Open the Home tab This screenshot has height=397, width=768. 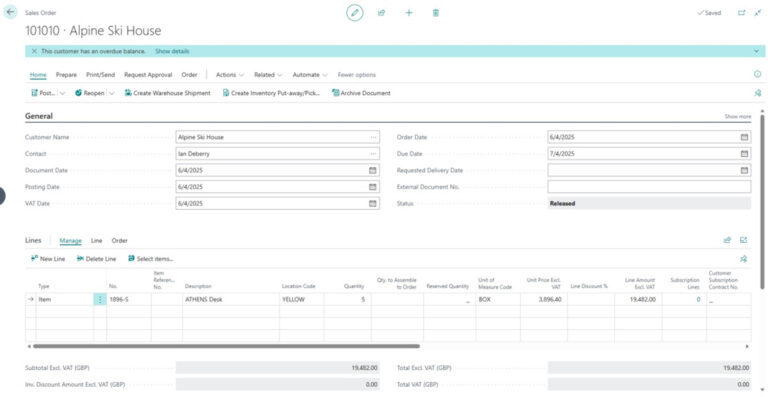click(x=38, y=75)
